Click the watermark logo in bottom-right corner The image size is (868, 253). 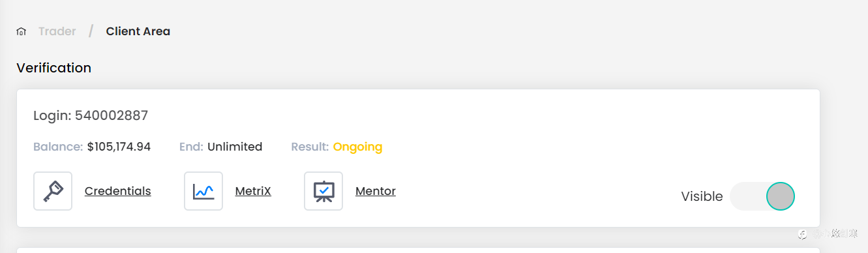(803, 233)
